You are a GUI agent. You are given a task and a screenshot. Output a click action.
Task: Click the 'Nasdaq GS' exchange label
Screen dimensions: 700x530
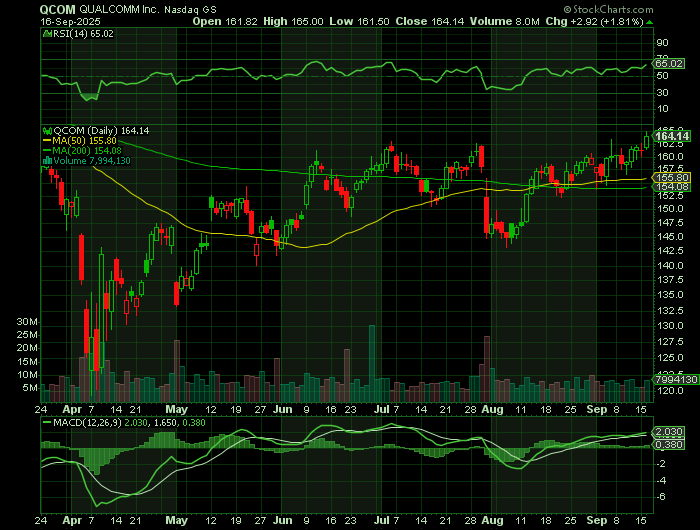click(x=191, y=9)
